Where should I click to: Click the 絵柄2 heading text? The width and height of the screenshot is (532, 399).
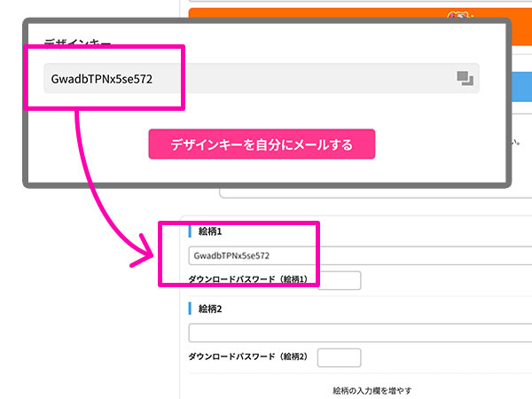pos(210,309)
